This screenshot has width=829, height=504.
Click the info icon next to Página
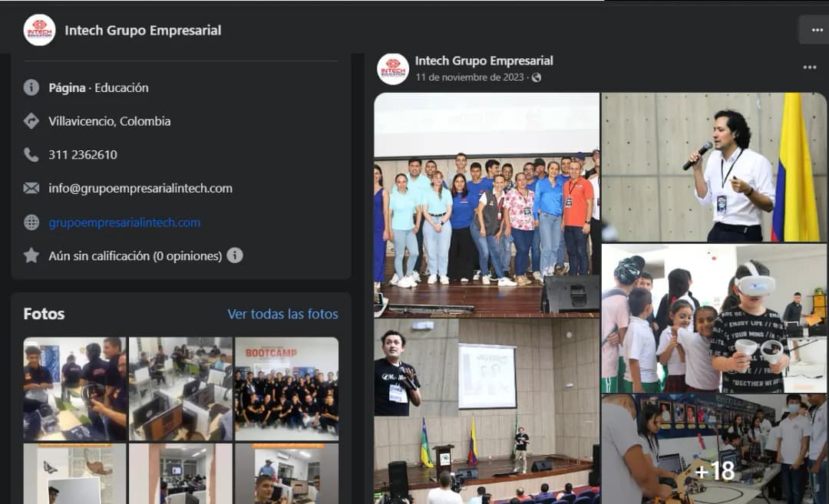pos(31,87)
